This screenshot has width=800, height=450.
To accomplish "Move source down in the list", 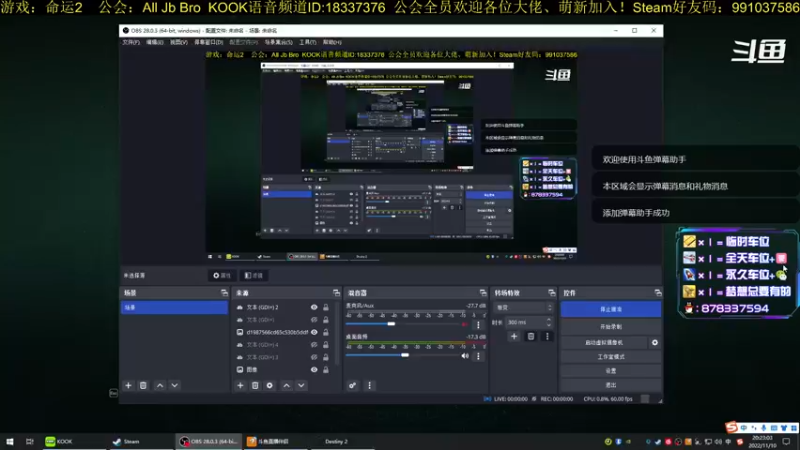I will (x=301, y=386).
